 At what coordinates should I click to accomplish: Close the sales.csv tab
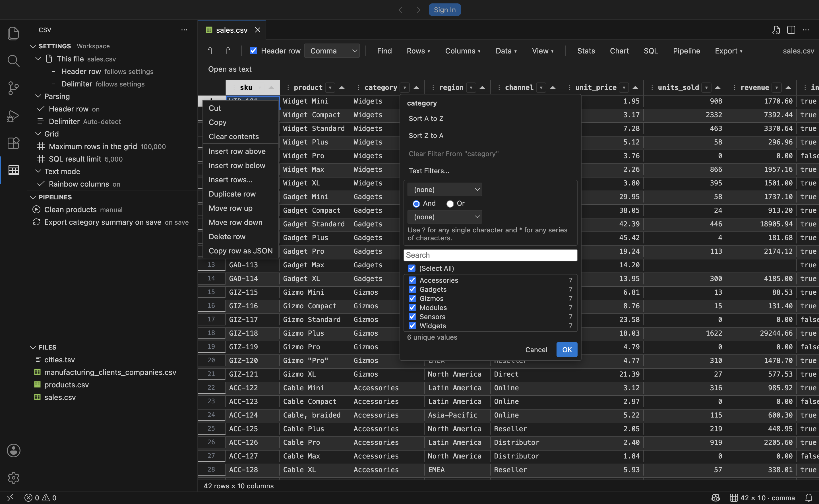(258, 30)
